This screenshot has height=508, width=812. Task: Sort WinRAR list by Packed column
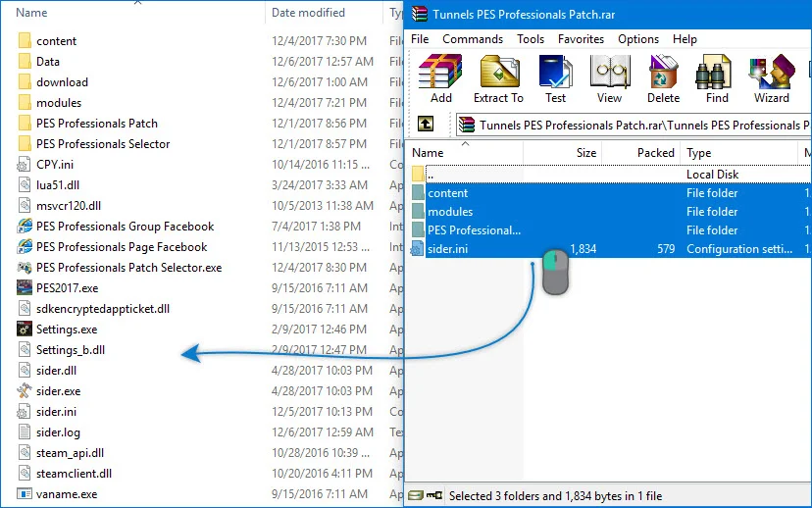(656, 153)
